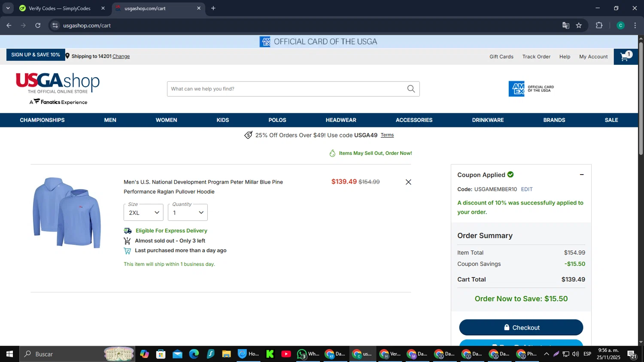
Task: Collapse the Coupon Applied section
Action: tap(582, 175)
